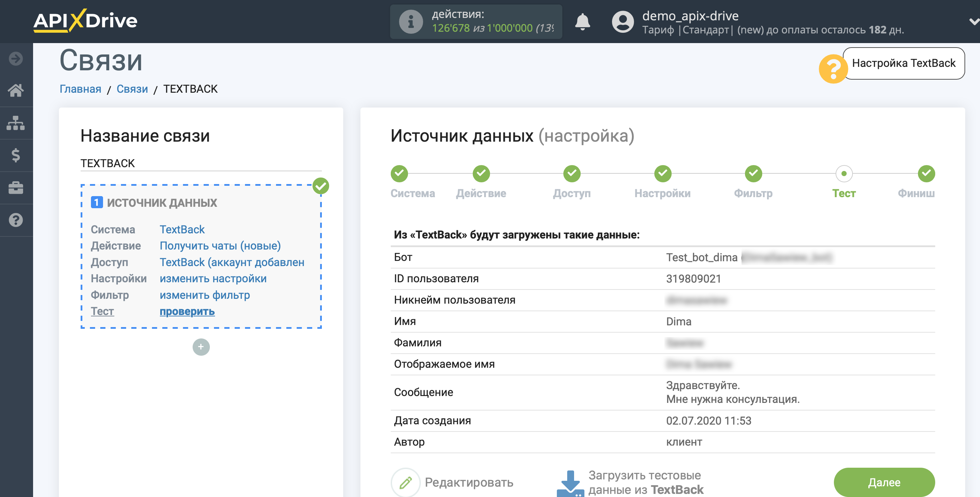Click изменить фильтр link
This screenshot has width=980, height=497.
point(205,295)
